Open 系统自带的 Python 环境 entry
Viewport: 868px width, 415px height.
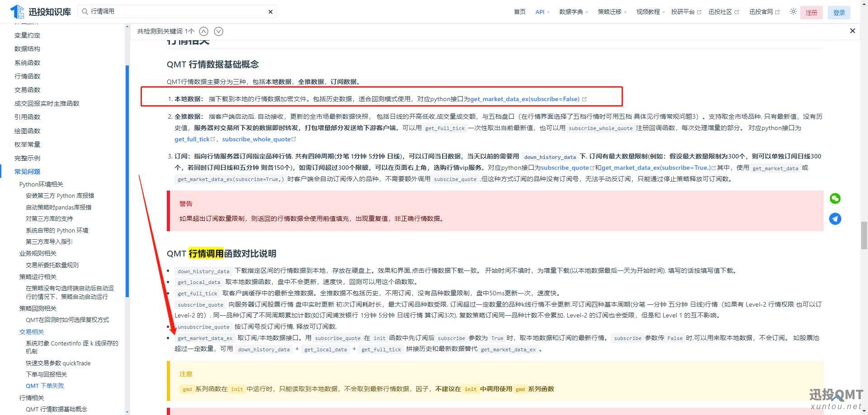click(57, 230)
